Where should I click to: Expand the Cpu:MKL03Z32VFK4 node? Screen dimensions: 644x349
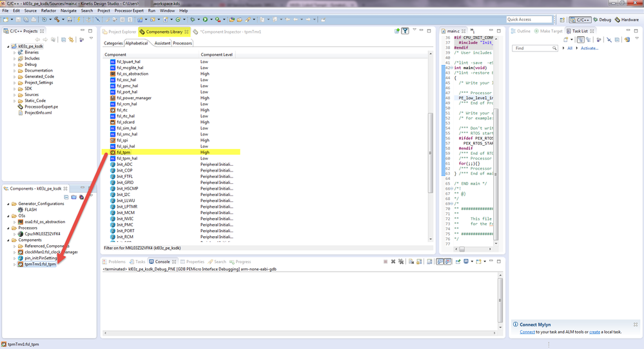15,234
